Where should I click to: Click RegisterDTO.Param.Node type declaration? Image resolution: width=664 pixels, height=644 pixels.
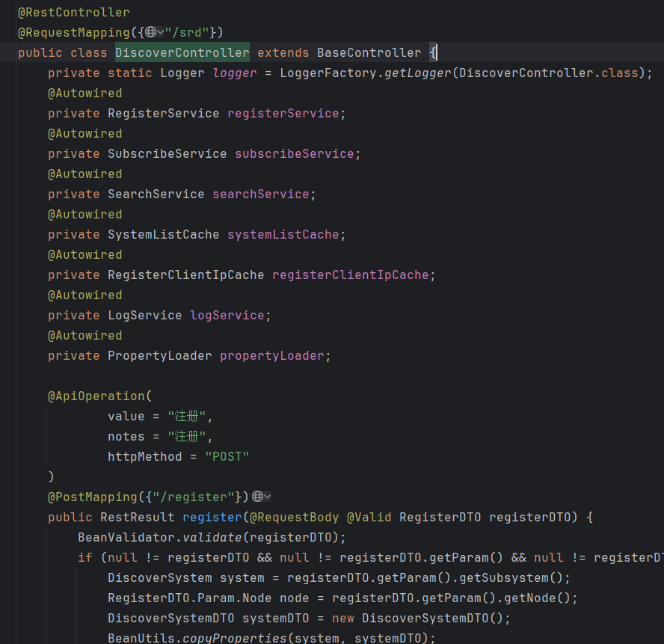point(190,598)
